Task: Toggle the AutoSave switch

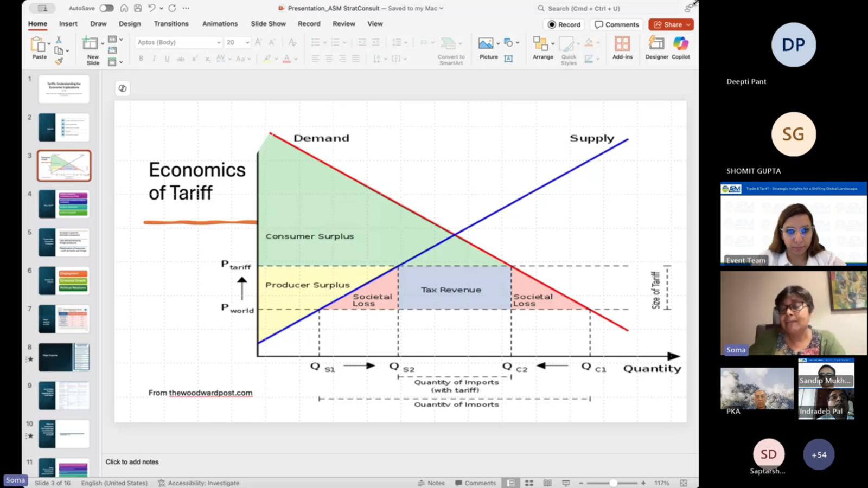Action: [106, 8]
